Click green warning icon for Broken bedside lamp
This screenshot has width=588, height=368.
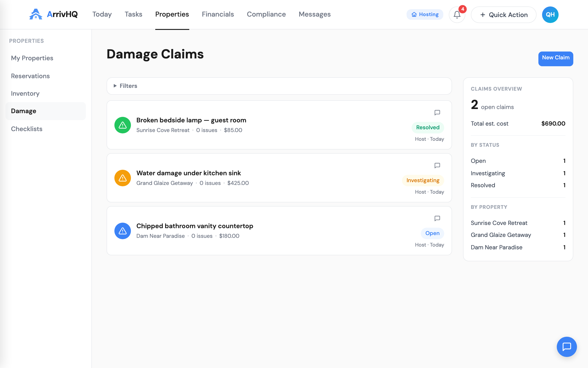123,125
